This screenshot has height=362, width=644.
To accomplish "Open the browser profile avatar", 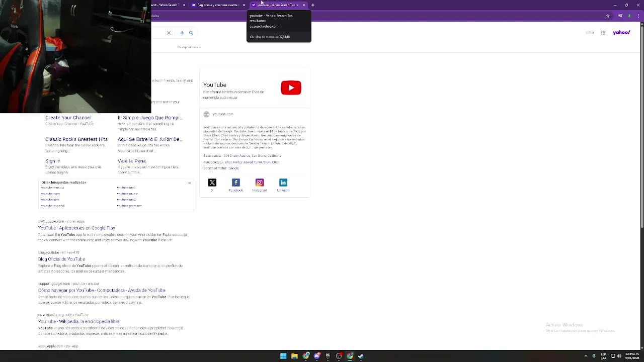I will pyautogui.click(x=629, y=16).
